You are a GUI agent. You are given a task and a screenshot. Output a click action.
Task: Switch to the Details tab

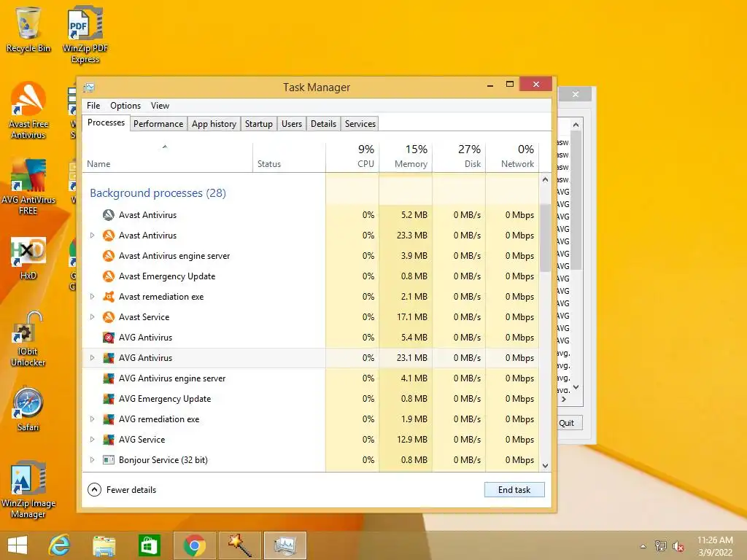click(x=323, y=124)
